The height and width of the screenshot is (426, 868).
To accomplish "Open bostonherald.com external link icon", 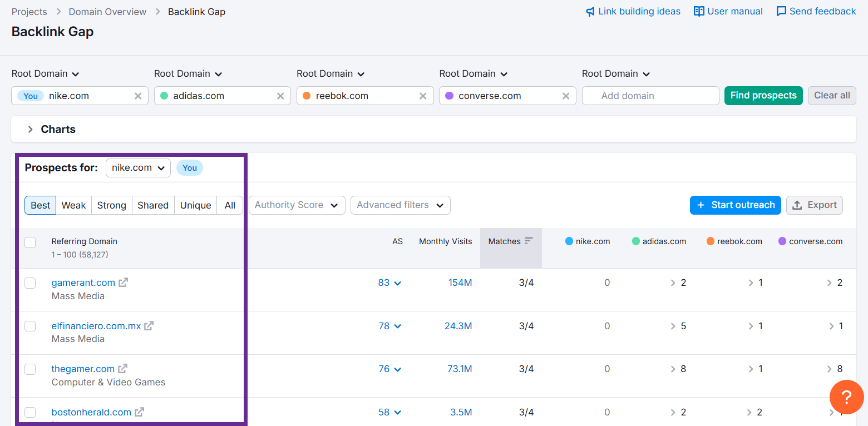I will [140, 412].
